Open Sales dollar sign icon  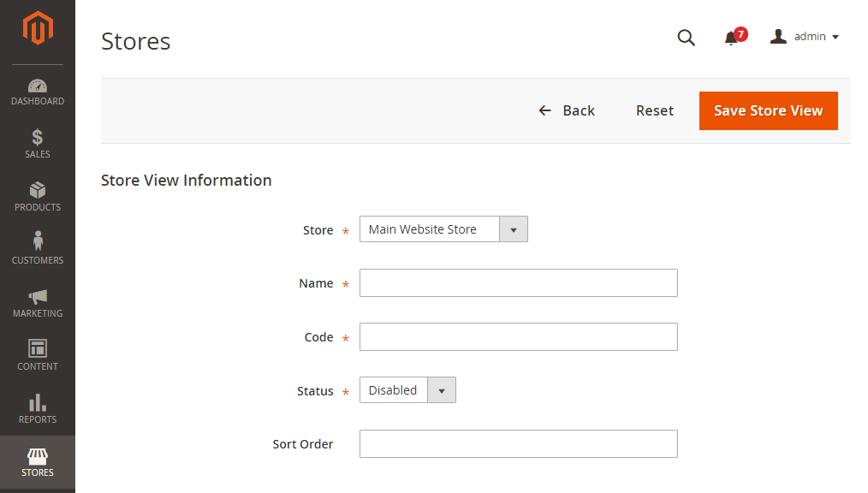(38, 138)
